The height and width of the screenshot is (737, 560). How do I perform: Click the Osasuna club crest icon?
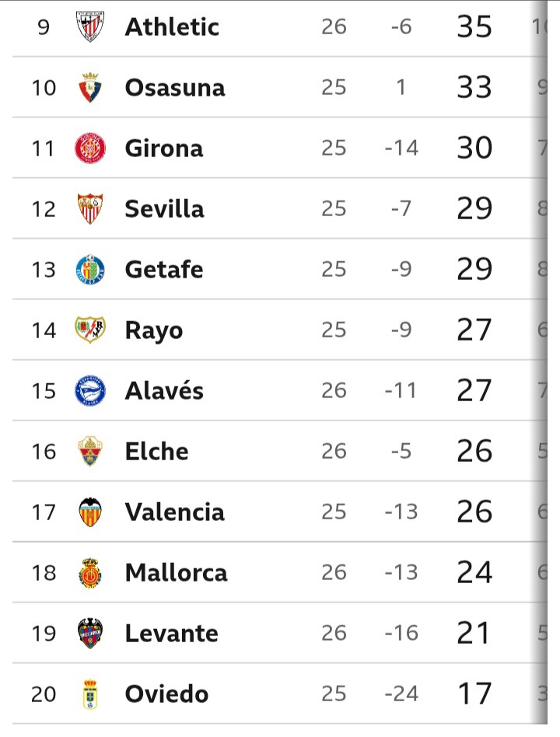89,87
